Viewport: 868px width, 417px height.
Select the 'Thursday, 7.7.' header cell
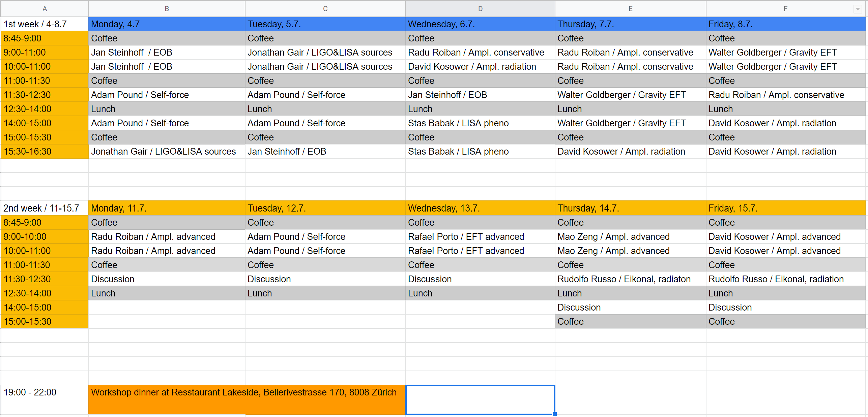pos(630,24)
